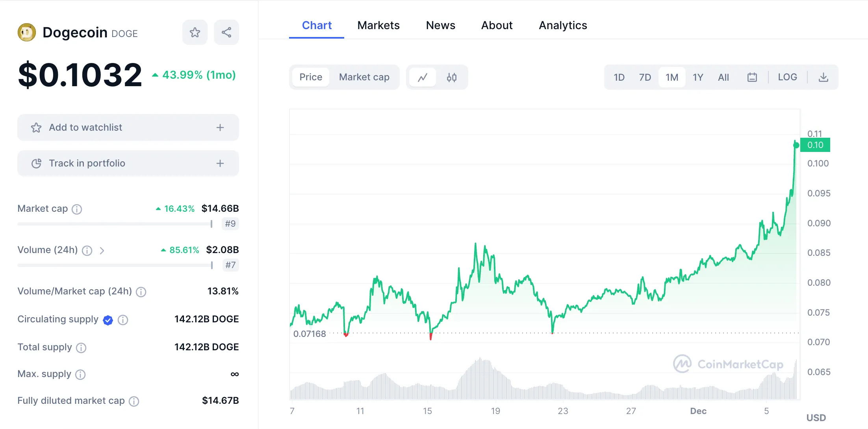Enable logarithmic scale with LOG

[787, 77]
